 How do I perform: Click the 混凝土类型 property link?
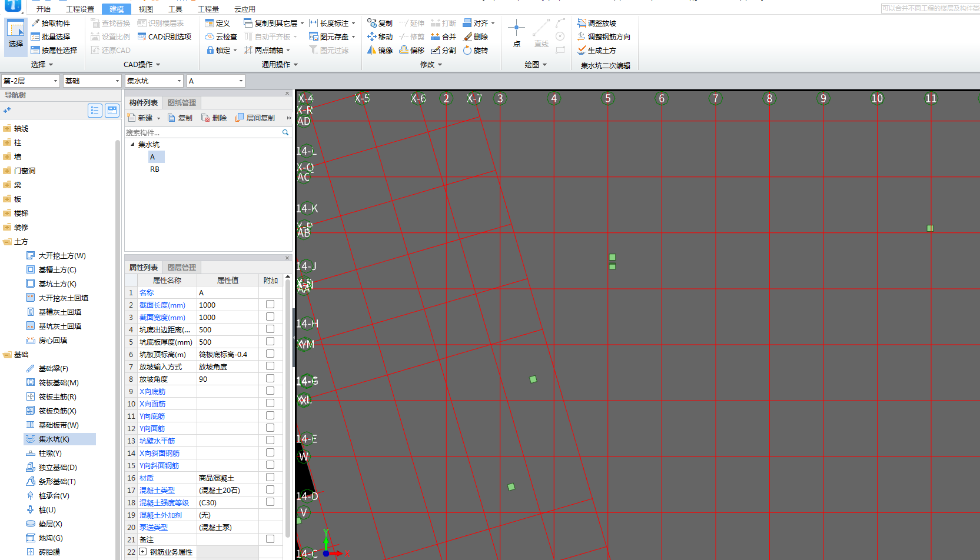157,490
